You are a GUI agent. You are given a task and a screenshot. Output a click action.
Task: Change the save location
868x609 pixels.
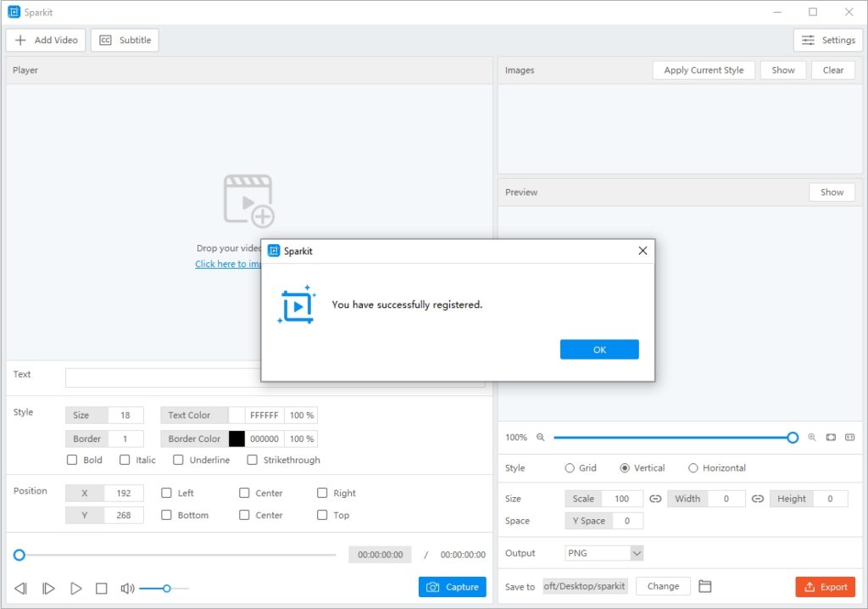pos(663,586)
